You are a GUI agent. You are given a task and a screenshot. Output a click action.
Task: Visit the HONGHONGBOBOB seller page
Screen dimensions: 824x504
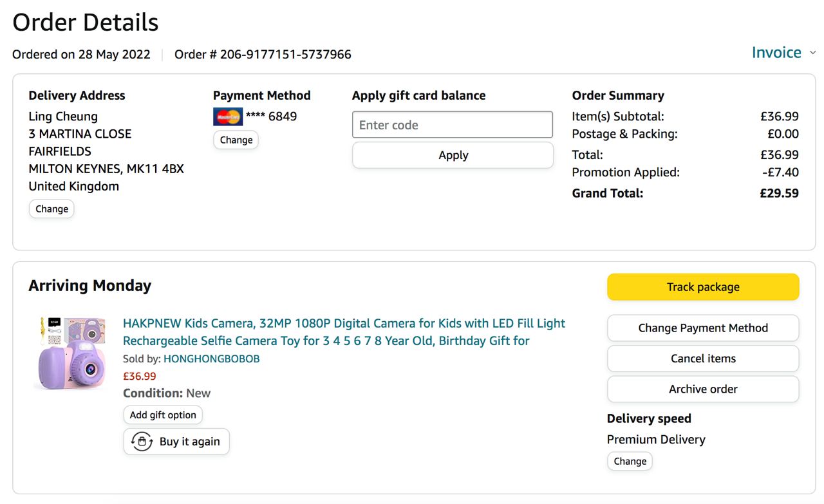click(x=211, y=359)
